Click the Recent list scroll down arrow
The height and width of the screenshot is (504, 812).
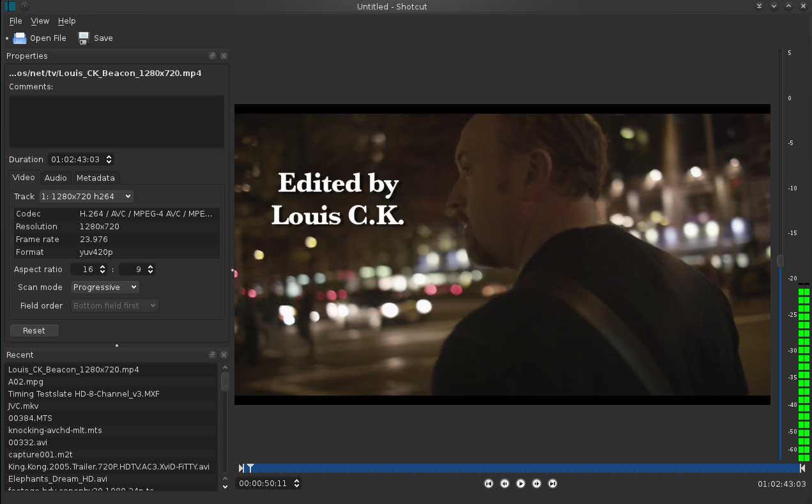click(224, 487)
